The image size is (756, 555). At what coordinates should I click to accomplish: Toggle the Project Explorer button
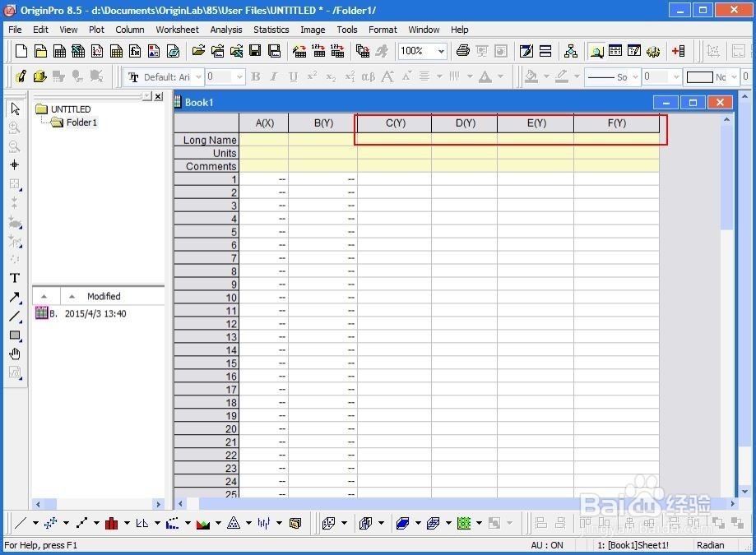coord(596,51)
